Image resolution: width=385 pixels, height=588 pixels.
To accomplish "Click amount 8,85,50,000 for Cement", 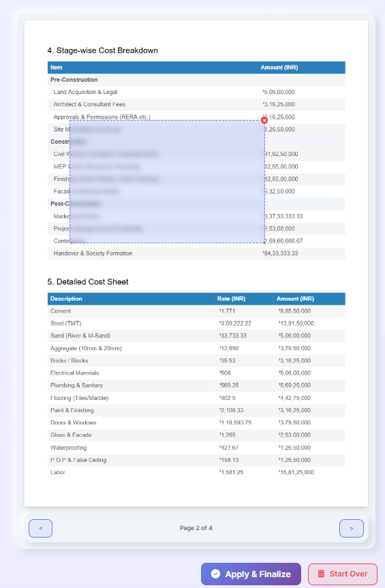I will click(294, 311).
